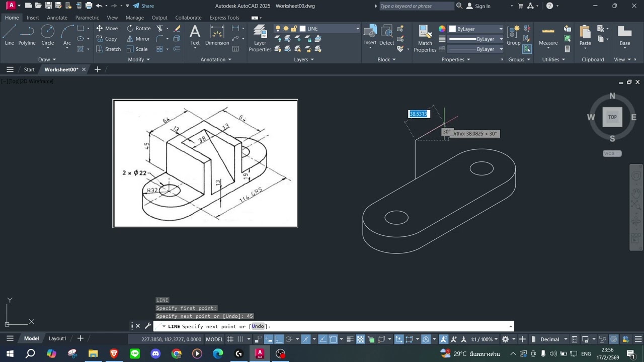Activate the Move tool
This screenshot has width=644, height=362.
click(107, 29)
